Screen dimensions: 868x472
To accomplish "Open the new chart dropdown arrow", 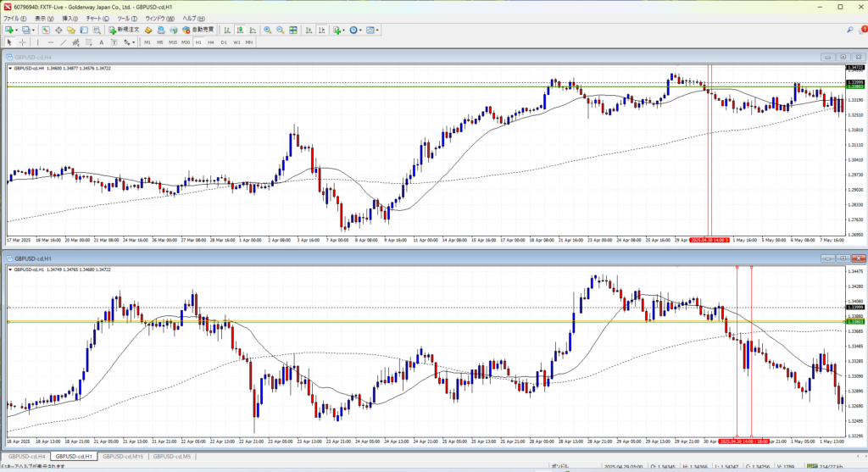I will coord(17,30).
